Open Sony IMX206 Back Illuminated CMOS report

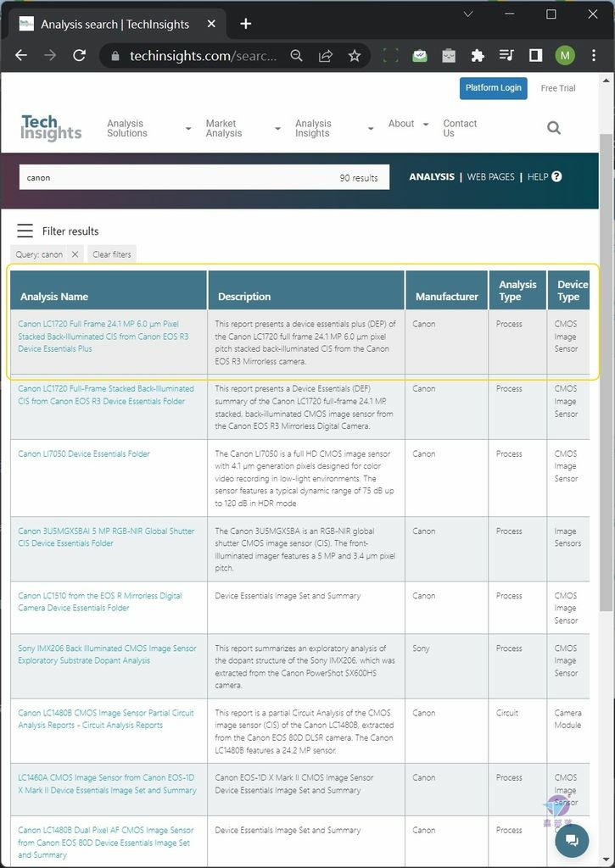(107, 654)
